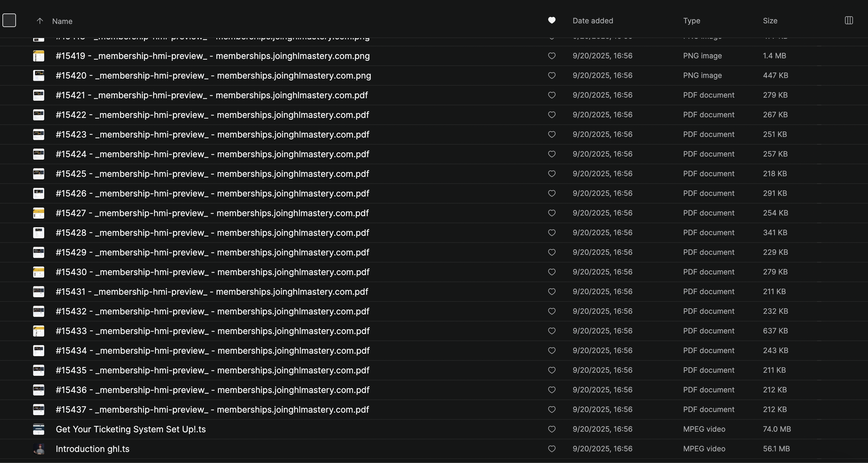Viewport: 868px width, 463px height.
Task: Favorite the Introduction ghl.ts video
Action: pyautogui.click(x=552, y=449)
